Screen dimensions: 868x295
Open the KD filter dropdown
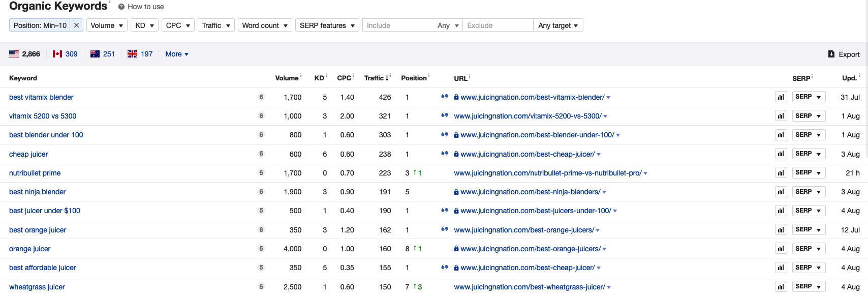pyautogui.click(x=145, y=25)
